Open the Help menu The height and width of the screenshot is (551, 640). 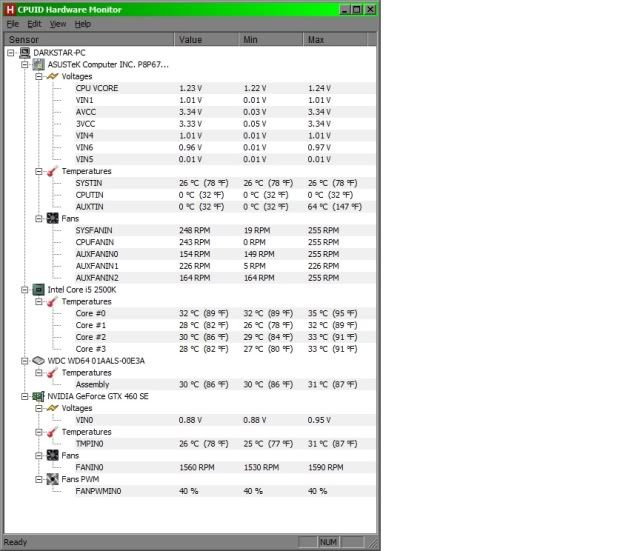[x=82, y=24]
